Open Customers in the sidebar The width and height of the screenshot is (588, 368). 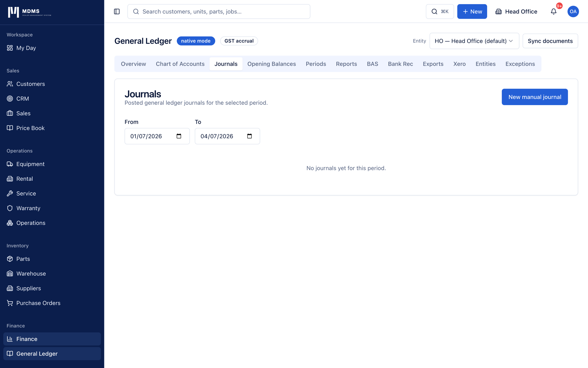tap(52, 84)
